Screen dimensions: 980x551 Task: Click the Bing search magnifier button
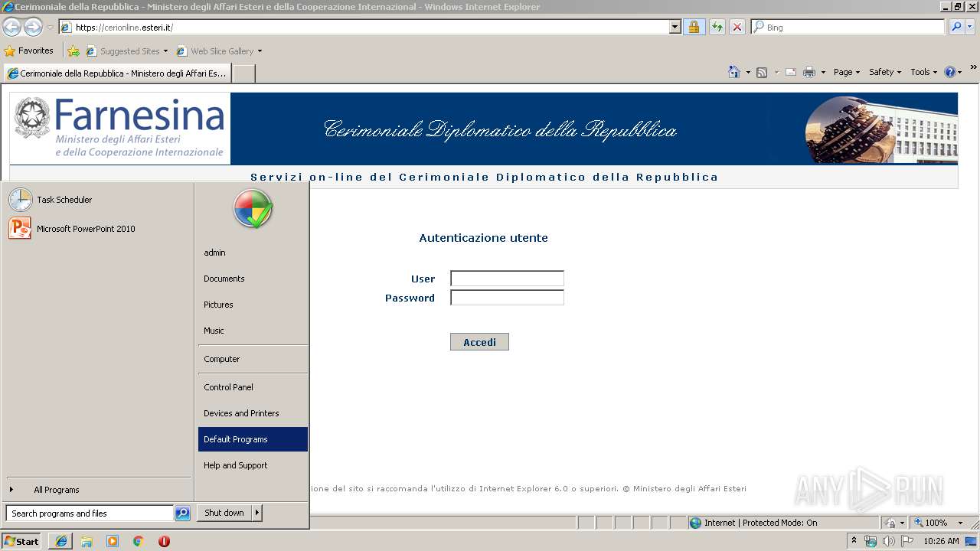point(955,27)
